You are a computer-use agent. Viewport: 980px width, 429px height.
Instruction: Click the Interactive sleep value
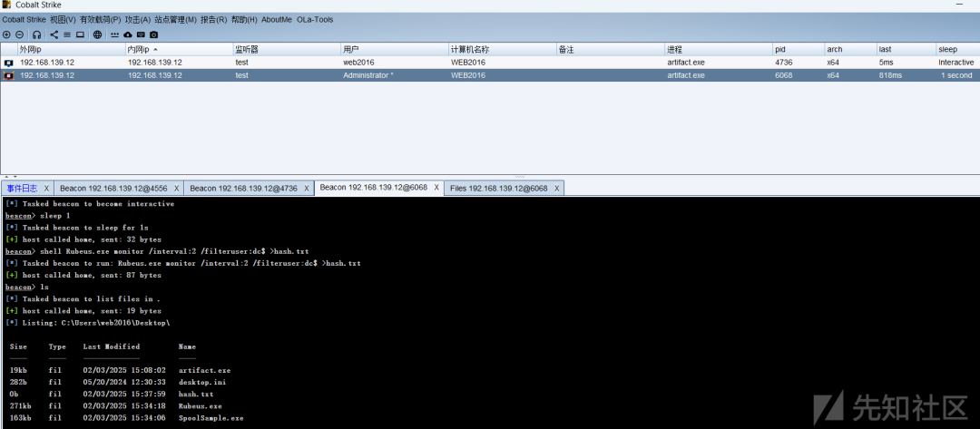click(x=955, y=63)
